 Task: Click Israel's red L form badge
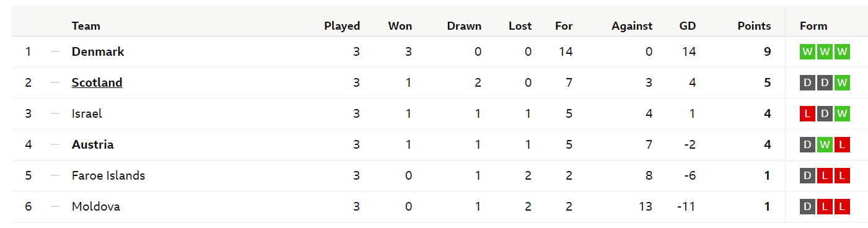coord(807,114)
